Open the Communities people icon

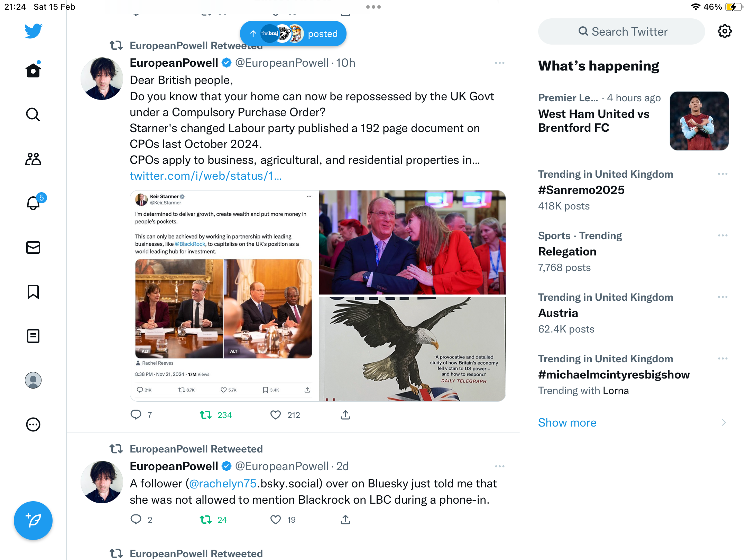[x=33, y=159]
